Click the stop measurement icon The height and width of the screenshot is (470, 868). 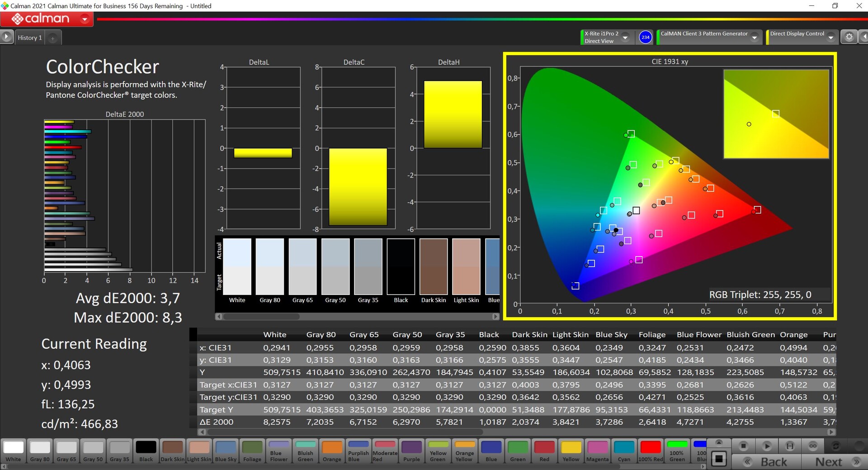pyautogui.click(x=743, y=446)
